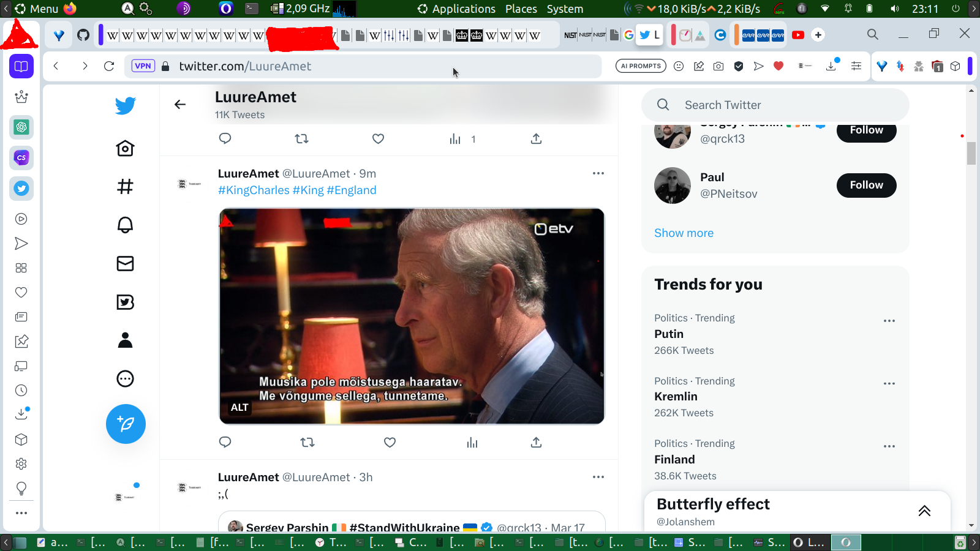The width and height of the screenshot is (980, 551).
Task: Like the tweet above #KingCharles post
Action: (x=378, y=139)
